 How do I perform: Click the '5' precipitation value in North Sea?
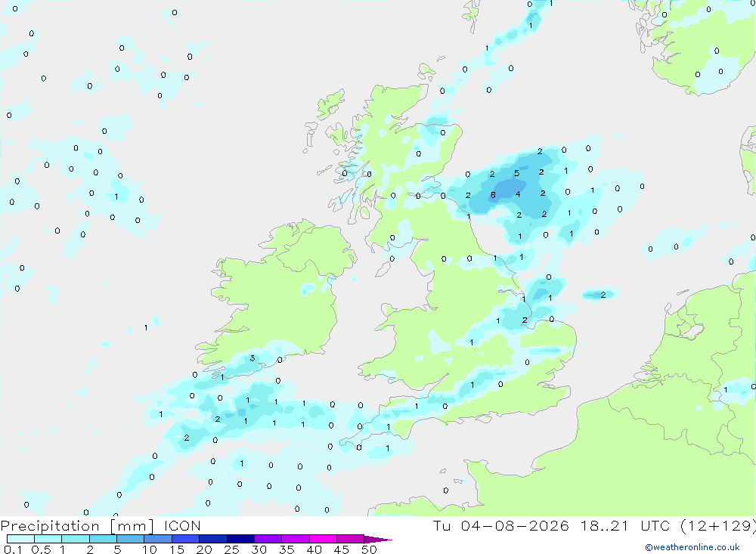tap(516, 173)
